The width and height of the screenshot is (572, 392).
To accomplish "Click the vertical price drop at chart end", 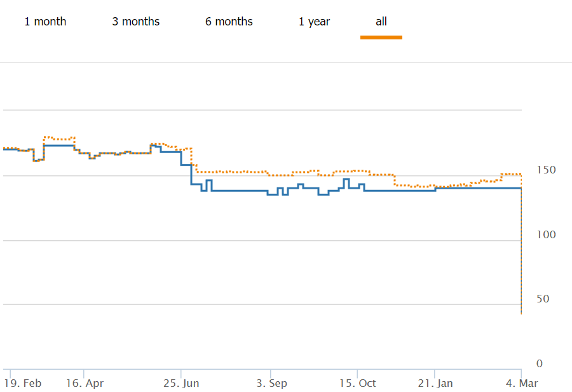I will 521,254.
